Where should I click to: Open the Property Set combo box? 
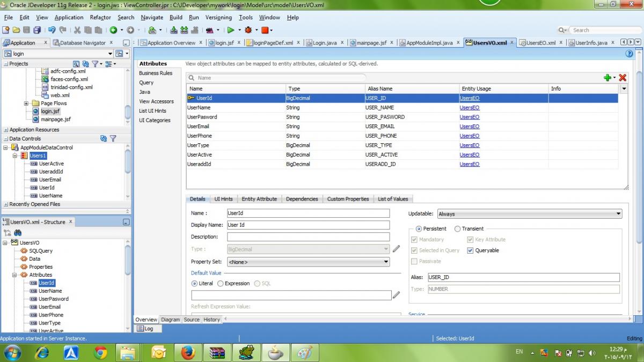(x=308, y=262)
